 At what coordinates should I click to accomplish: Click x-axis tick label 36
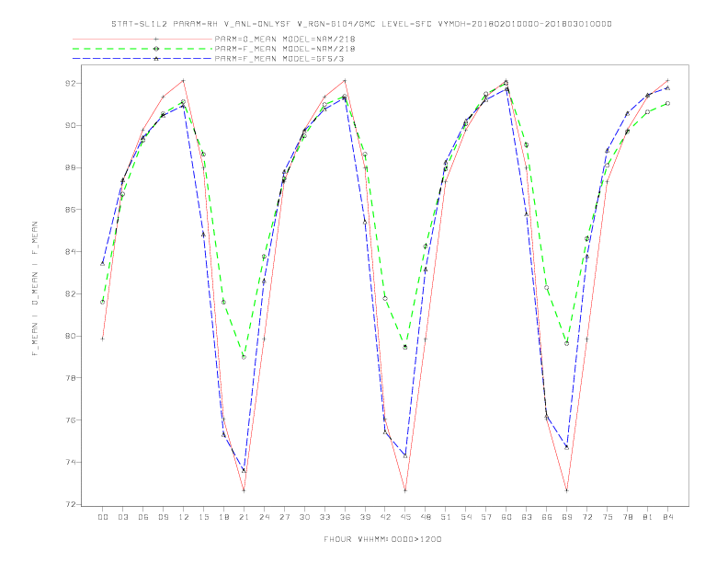click(x=345, y=517)
